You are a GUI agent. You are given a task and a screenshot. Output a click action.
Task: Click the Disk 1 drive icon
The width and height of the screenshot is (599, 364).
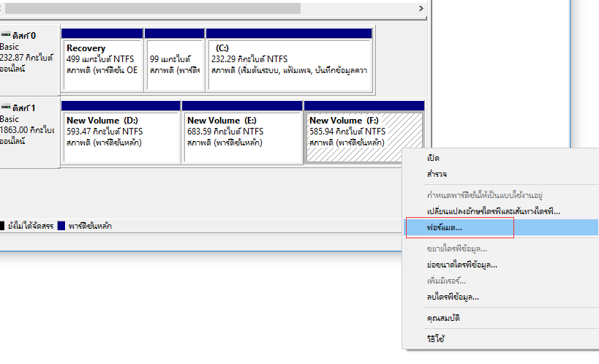pyautogui.click(x=5, y=107)
